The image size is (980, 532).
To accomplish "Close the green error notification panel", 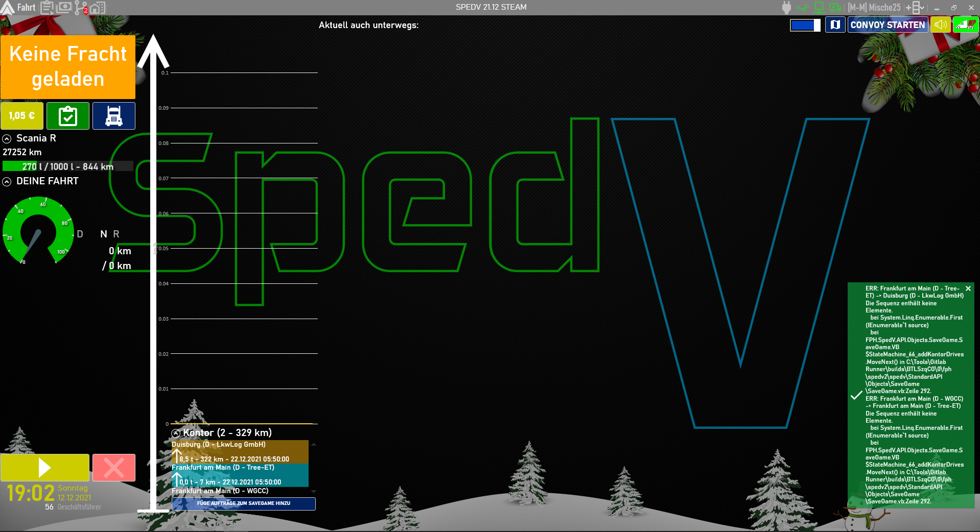I will 968,288.
